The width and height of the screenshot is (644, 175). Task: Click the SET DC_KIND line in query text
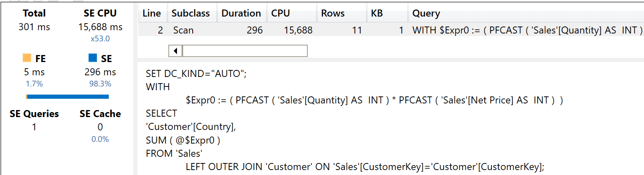196,74
